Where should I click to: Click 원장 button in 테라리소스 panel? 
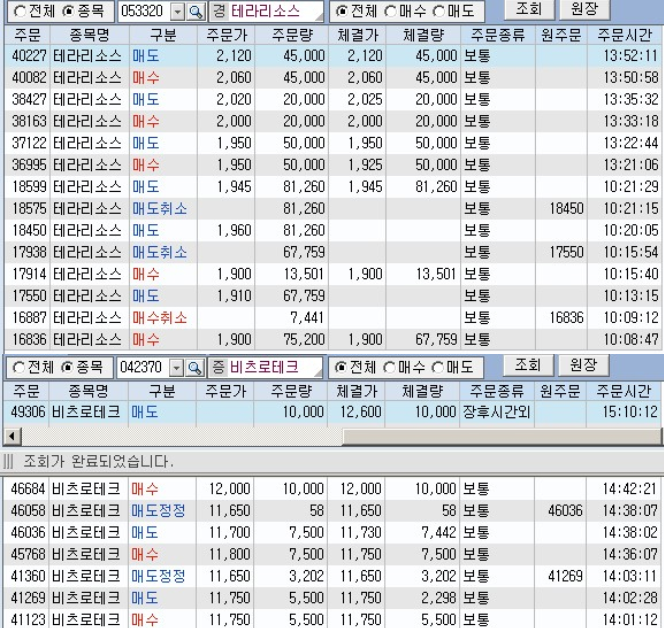584,8
